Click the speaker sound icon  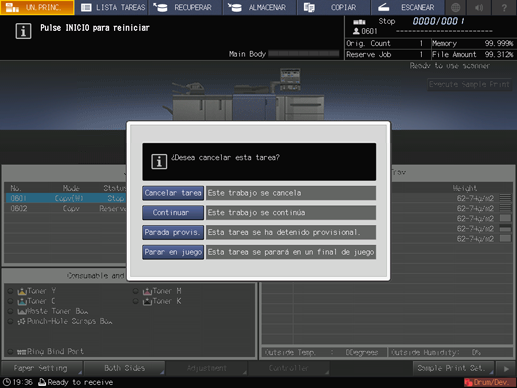click(479, 7)
